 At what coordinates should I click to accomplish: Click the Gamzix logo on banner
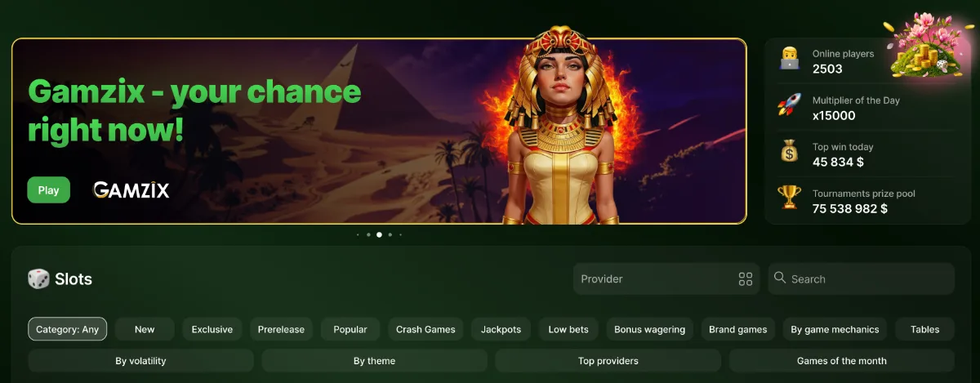tap(131, 190)
